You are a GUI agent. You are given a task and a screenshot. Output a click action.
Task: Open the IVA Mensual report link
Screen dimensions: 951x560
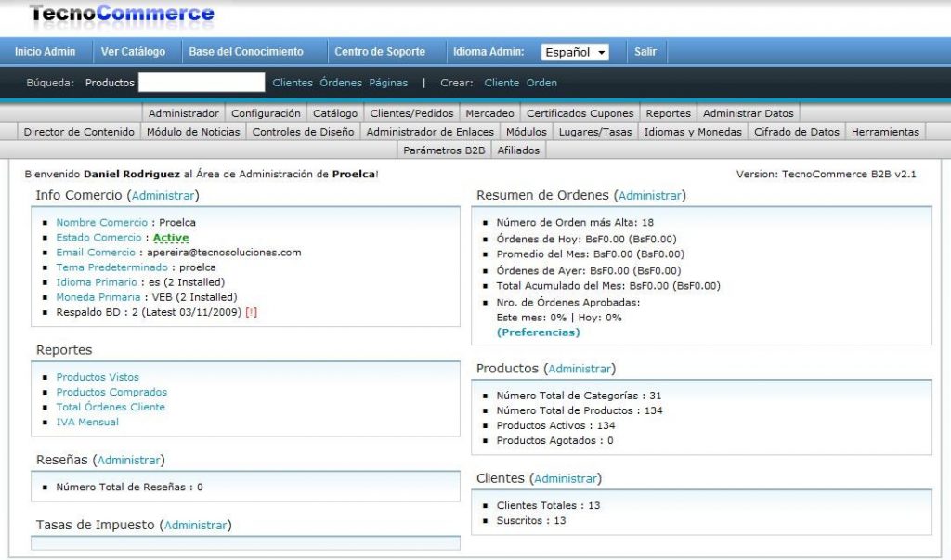pyautogui.click(x=87, y=422)
